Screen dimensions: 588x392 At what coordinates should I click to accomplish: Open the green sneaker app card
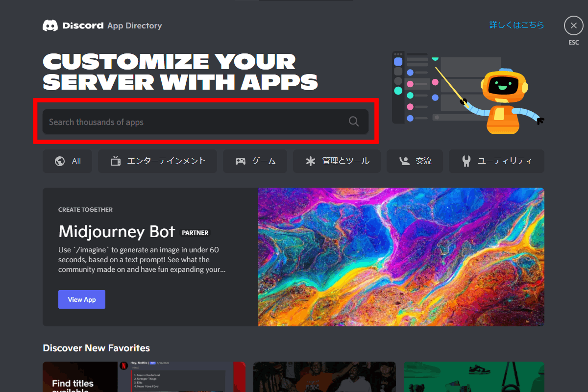coord(474,377)
